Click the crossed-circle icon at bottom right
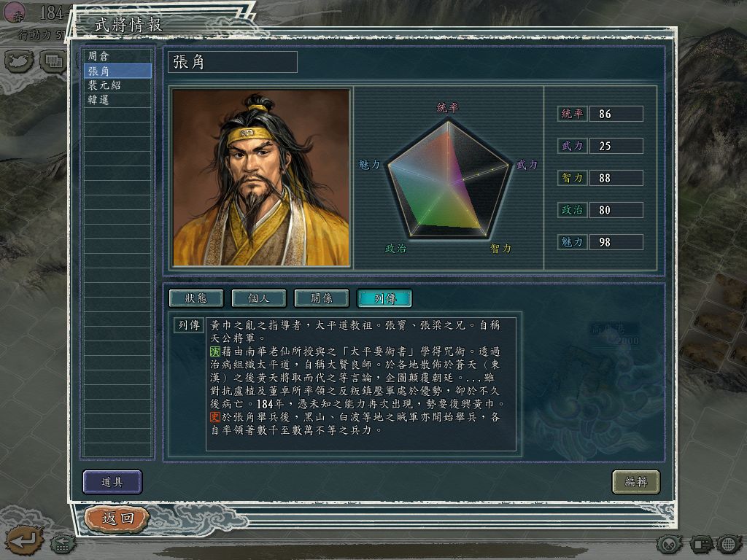 [x=670, y=543]
